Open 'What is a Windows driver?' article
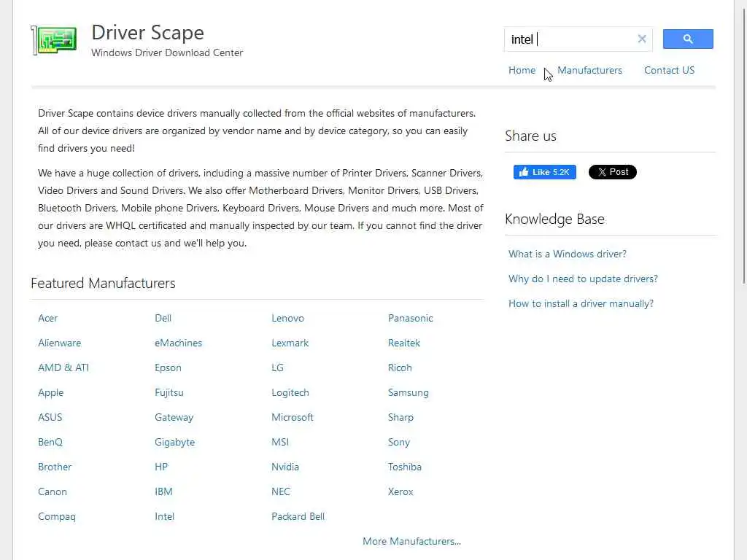The width and height of the screenshot is (747, 560). click(568, 254)
